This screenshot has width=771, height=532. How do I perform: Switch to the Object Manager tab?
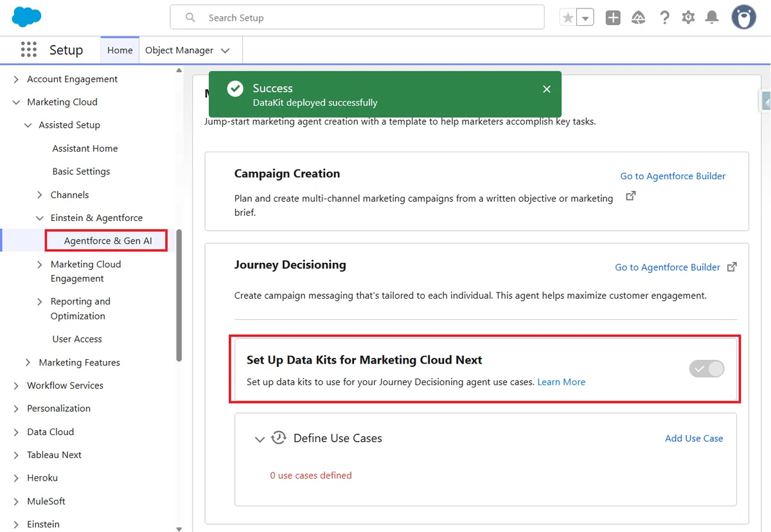point(179,50)
